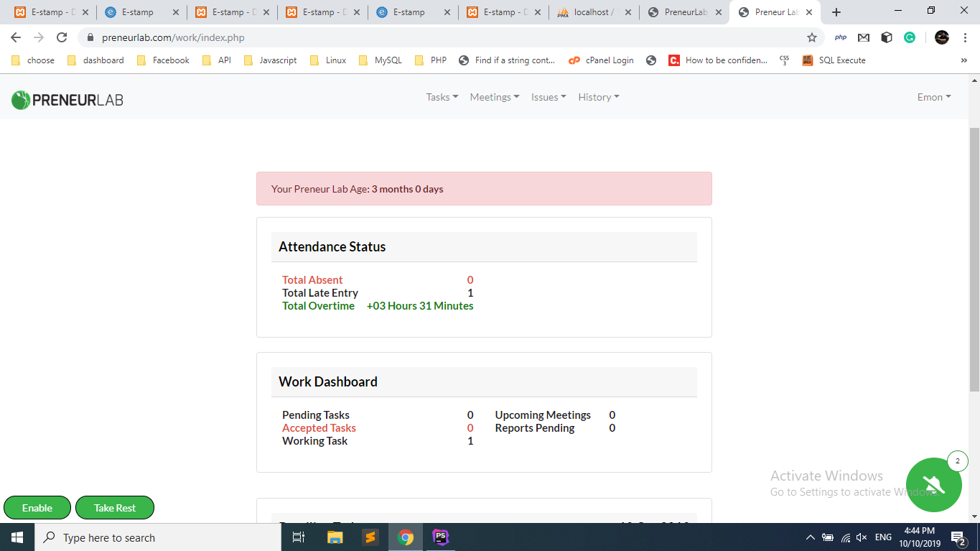Click the green Enable button
Viewport: 980px width, 551px height.
point(37,508)
